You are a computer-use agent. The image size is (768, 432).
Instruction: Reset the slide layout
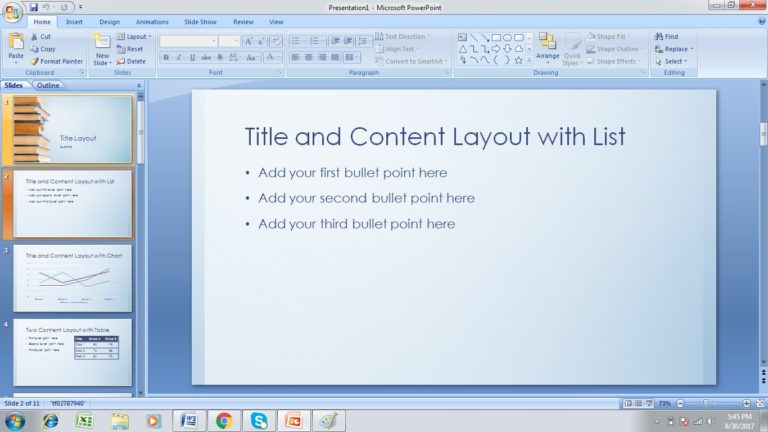130,49
